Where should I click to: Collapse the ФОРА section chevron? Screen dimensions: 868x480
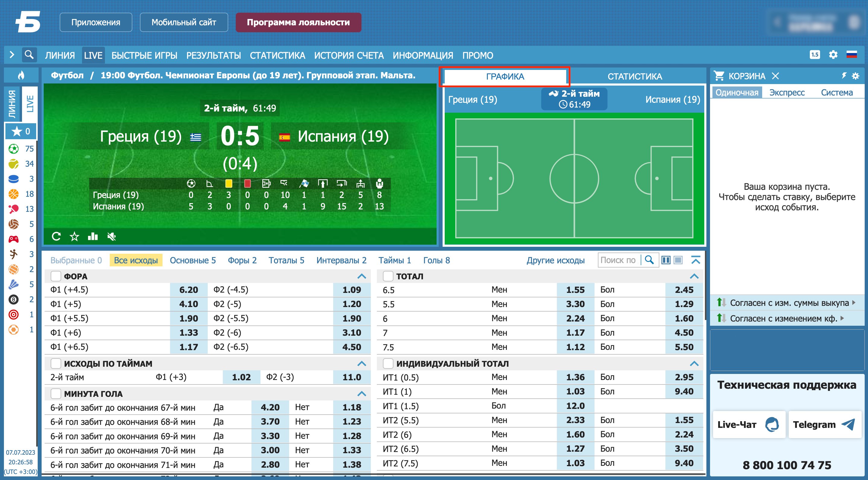pos(361,276)
